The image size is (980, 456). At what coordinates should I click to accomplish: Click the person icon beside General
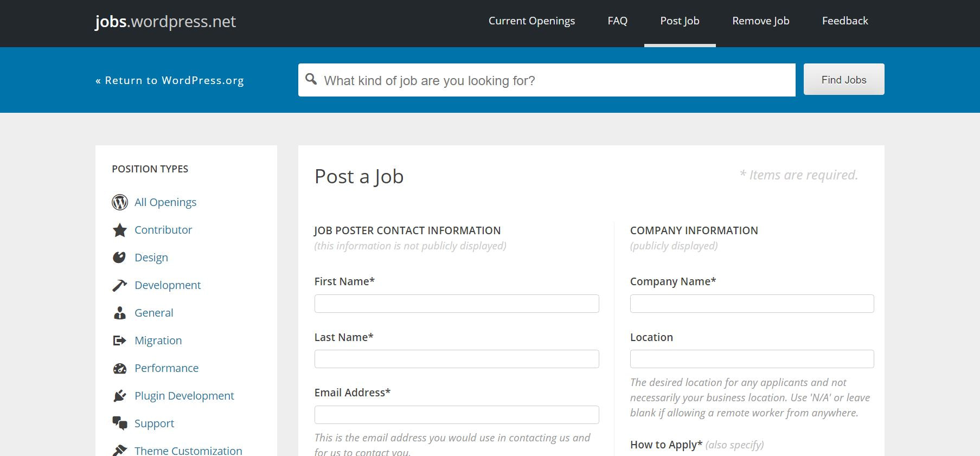tap(119, 312)
